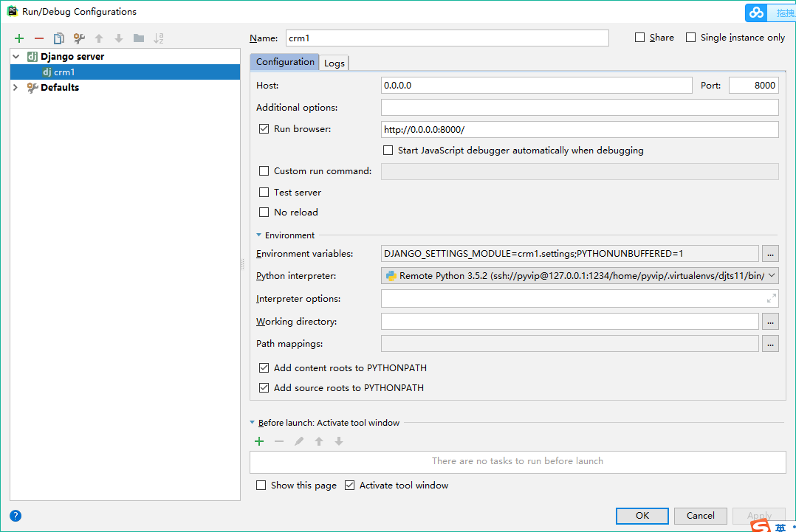The height and width of the screenshot is (532, 796).
Task: Collapse the Environment section
Action: 259,235
